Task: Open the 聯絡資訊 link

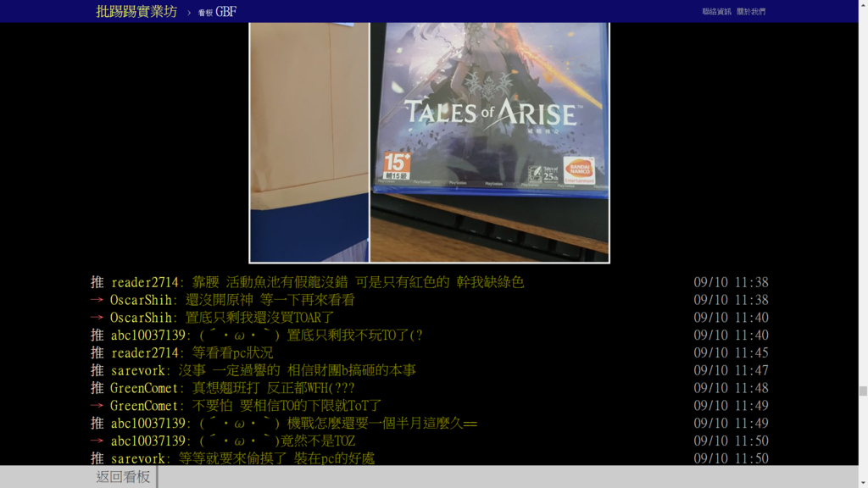Action: point(716,12)
